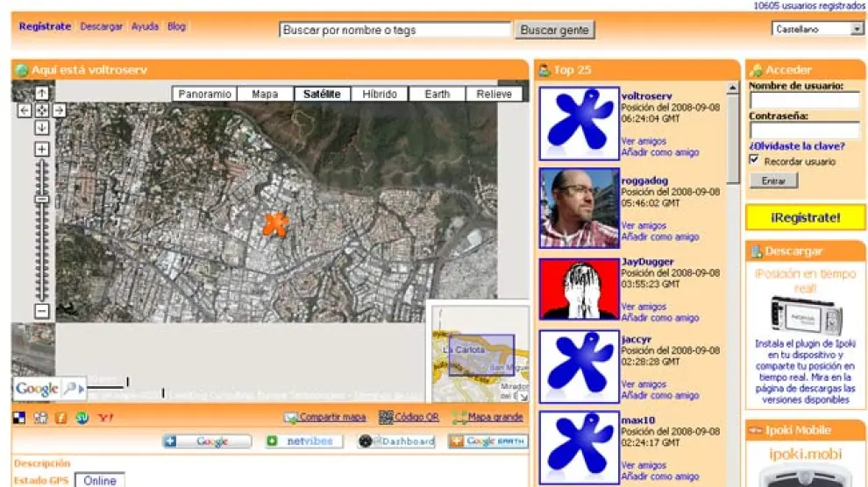
Task: Open roggadog's profile photo
Action: pyautogui.click(x=579, y=208)
